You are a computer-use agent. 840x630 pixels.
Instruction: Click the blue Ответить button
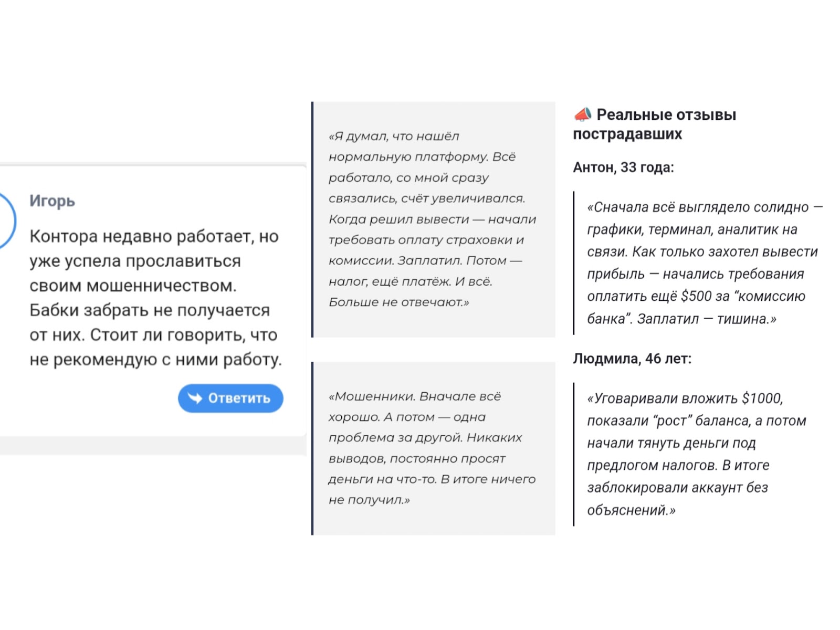click(230, 398)
